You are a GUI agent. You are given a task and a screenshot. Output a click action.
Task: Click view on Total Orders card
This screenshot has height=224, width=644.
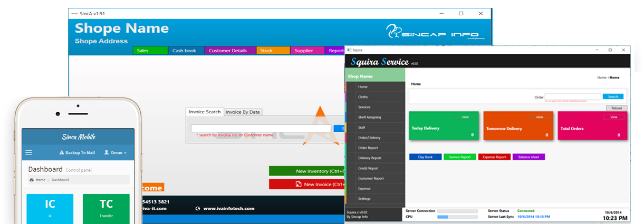pos(614,116)
